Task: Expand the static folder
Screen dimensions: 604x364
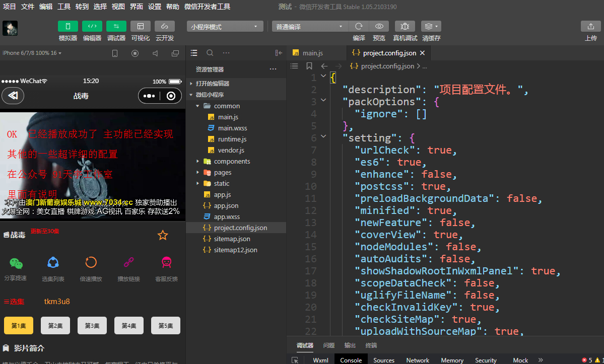Action: (x=236, y=184)
